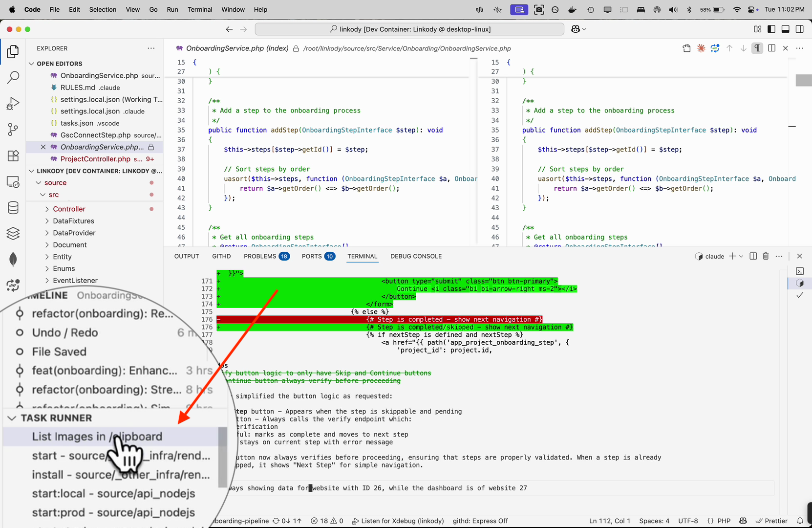
Task: Change indentation via Spaces: 4 in the status bar
Action: pos(654,521)
